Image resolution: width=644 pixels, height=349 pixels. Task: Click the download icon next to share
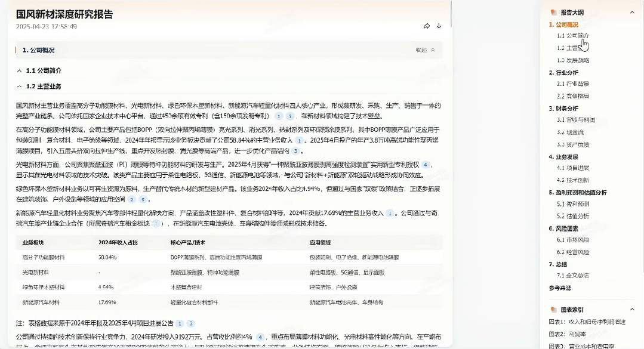click(440, 26)
